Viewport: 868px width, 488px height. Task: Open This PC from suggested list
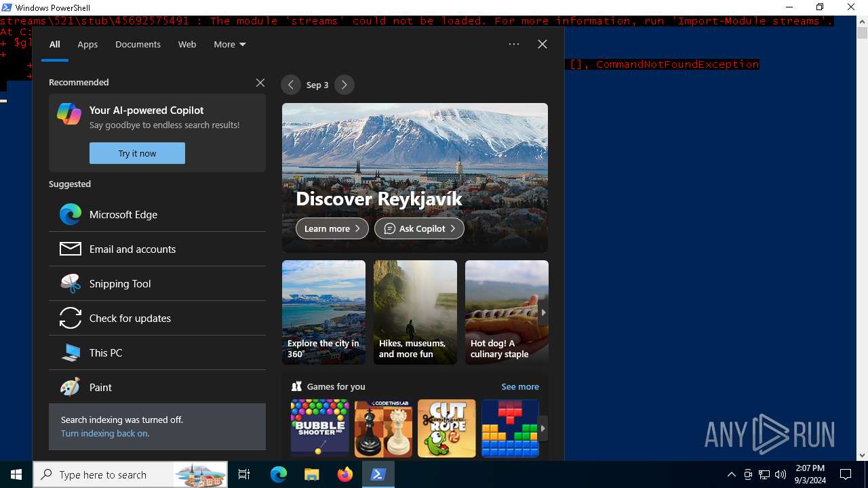tap(157, 352)
